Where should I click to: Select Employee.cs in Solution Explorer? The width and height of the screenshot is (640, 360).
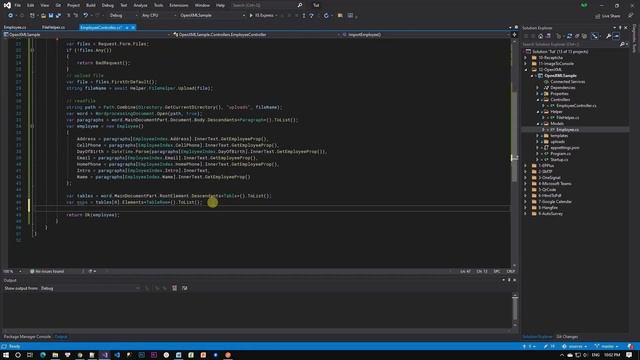[567, 129]
